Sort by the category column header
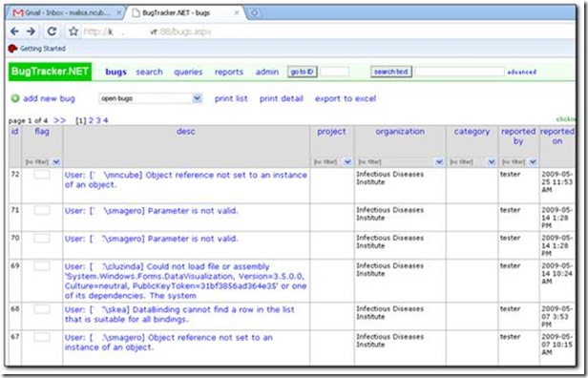This screenshot has width=588, height=378. click(472, 132)
